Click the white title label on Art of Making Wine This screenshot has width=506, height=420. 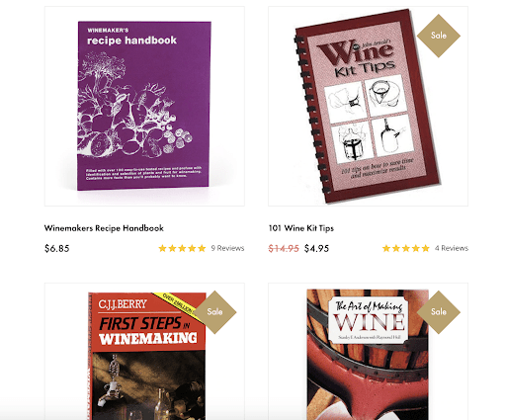(x=369, y=320)
